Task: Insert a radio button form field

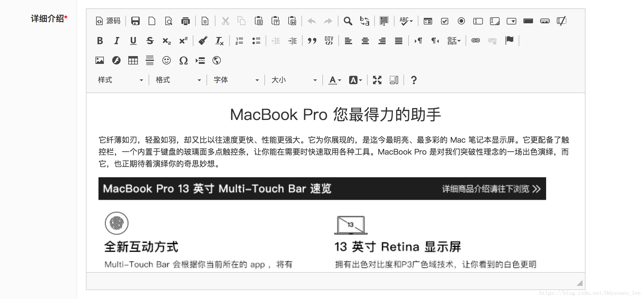Action: [x=461, y=21]
